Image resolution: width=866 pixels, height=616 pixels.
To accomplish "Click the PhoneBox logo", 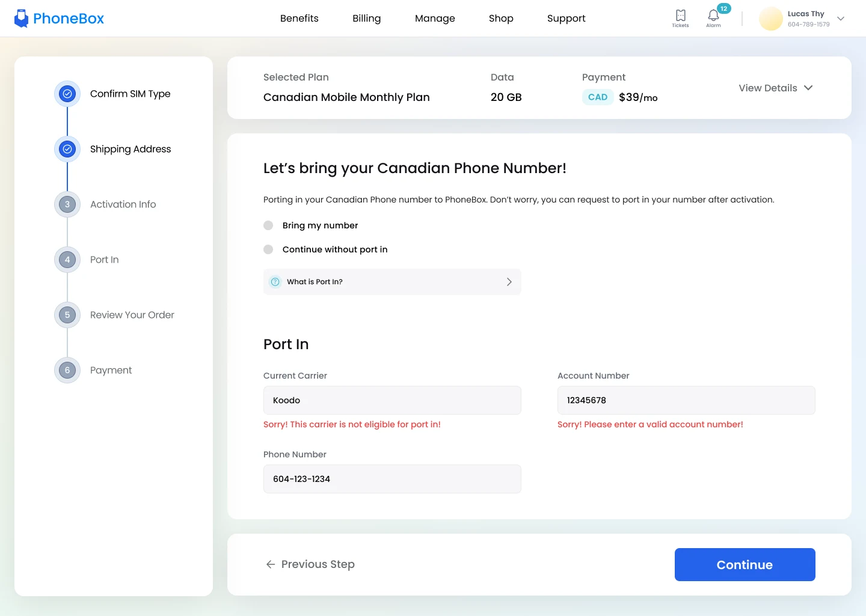I will tap(59, 19).
